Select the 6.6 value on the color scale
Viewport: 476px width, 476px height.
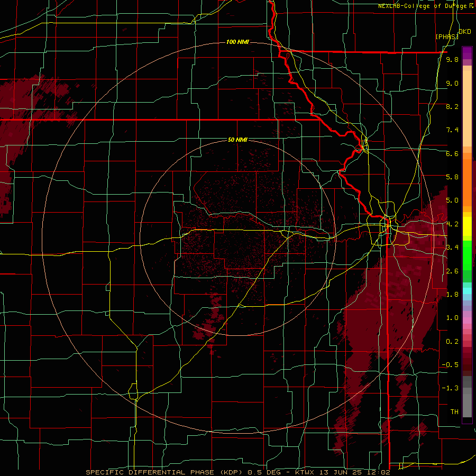point(452,153)
